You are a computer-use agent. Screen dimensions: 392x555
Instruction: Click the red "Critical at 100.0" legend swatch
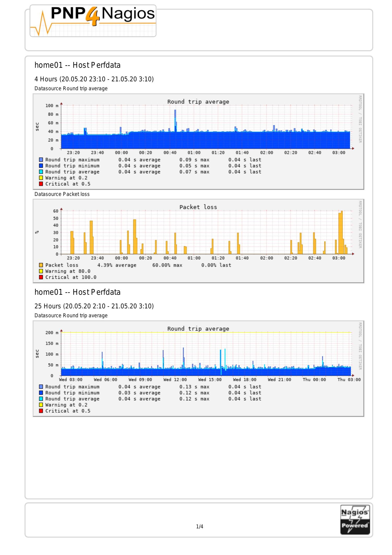(x=41, y=277)
